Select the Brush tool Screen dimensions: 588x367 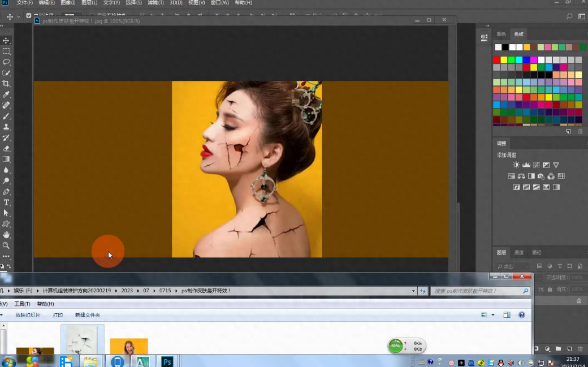[x=6, y=116]
